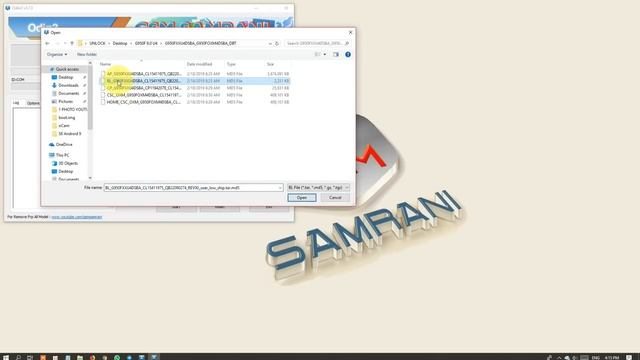Go back in the Open dialog
Image resolution: width=640 pixels, height=360 pixels.
(48, 43)
